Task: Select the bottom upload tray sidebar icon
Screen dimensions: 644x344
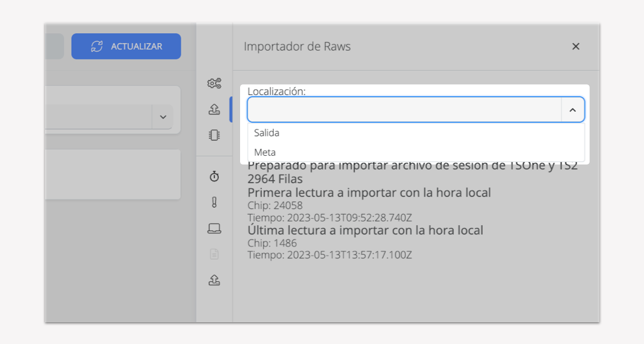Action: click(214, 280)
